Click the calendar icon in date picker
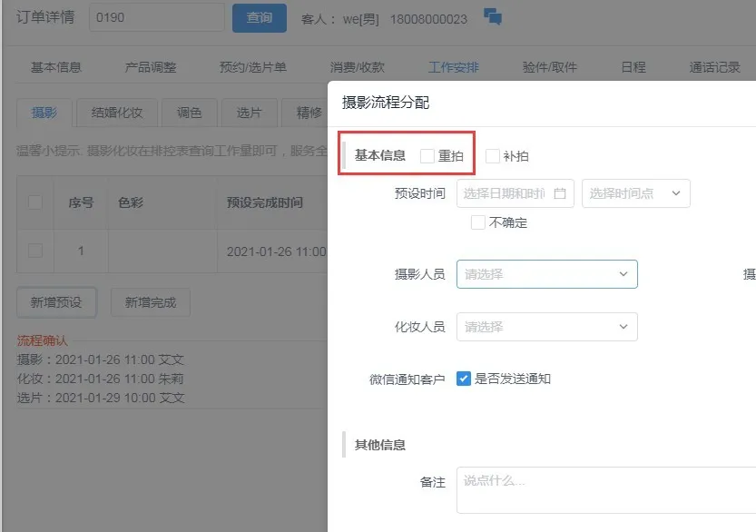The height and width of the screenshot is (532, 756). pos(560,193)
